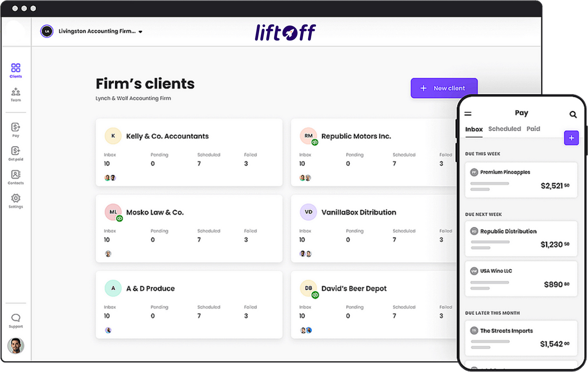Select the Inbox tab
This screenshot has height=372, width=588.
474,129
